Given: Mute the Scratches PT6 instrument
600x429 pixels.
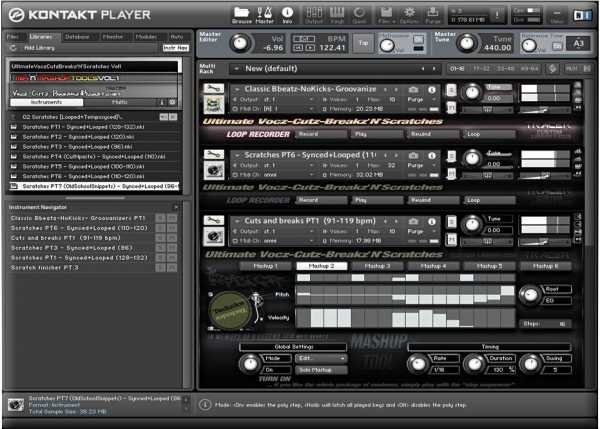Looking at the screenshot, I should point(452,174).
